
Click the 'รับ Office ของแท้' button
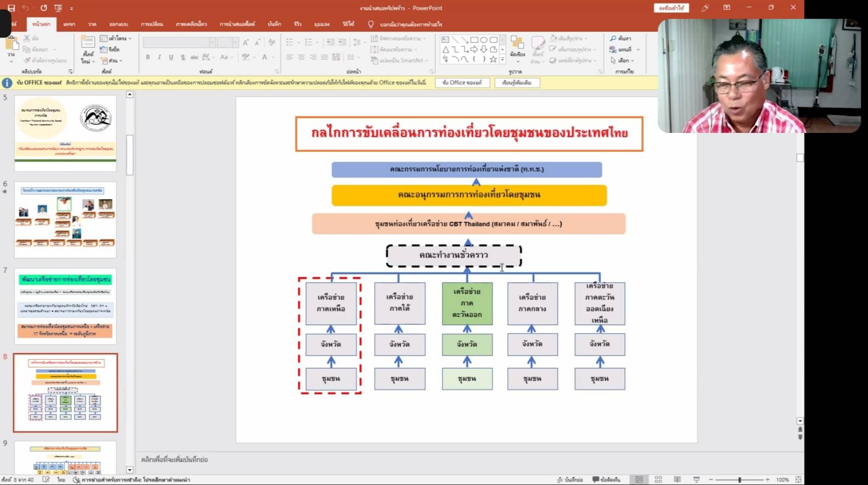point(462,83)
